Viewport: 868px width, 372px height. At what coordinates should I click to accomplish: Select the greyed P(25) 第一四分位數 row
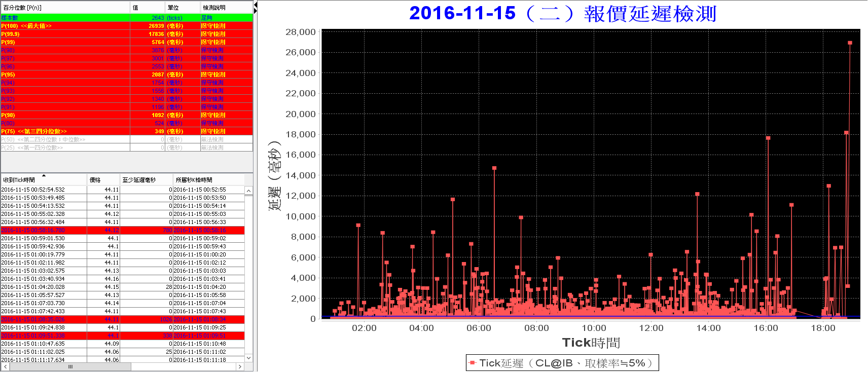coord(127,147)
